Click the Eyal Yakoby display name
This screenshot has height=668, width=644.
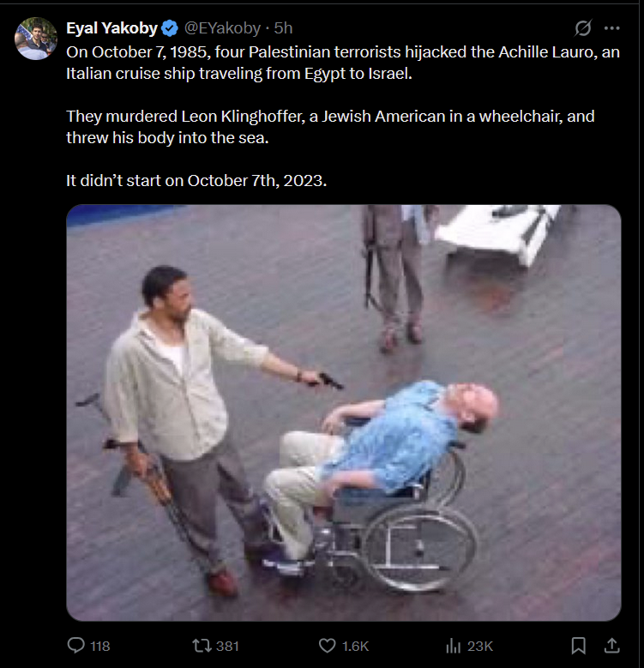coord(111,28)
